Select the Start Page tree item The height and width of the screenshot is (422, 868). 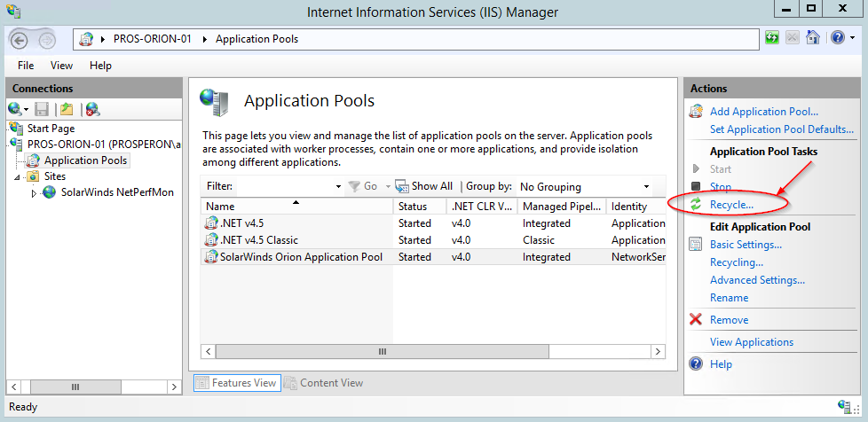coord(51,129)
